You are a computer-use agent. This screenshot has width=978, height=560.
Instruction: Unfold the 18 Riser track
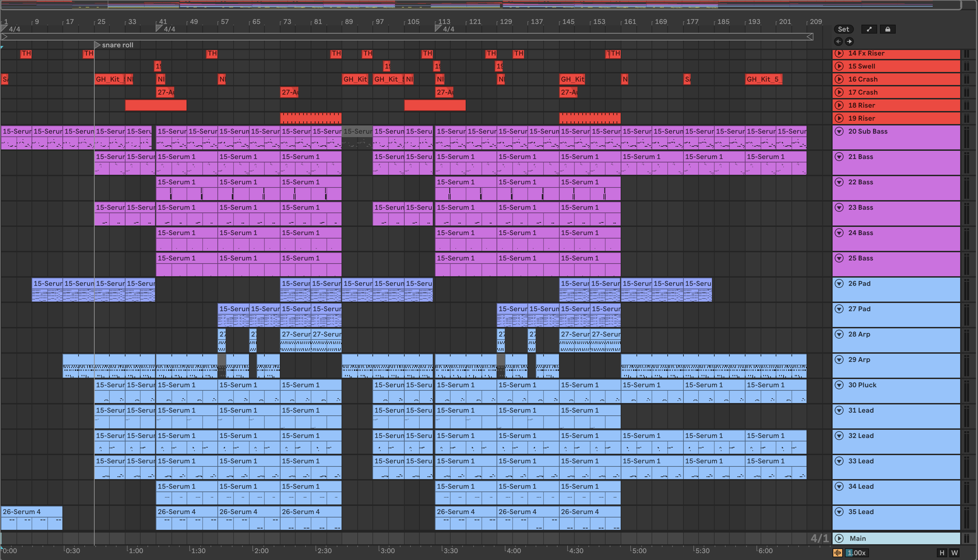(839, 105)
